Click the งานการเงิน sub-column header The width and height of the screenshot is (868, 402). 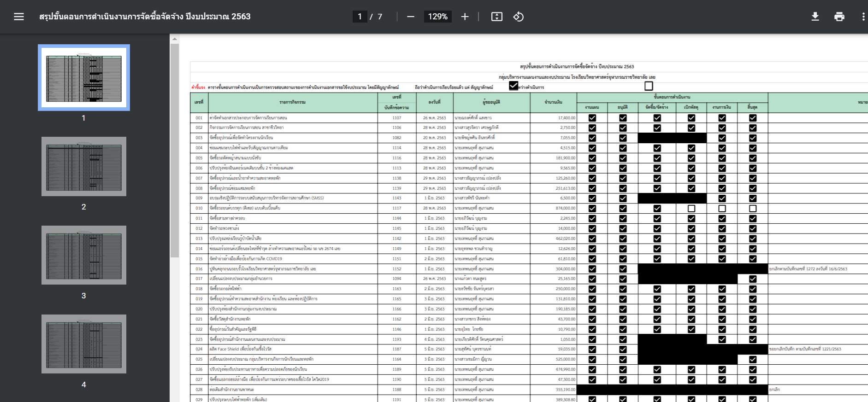(721, 107)
